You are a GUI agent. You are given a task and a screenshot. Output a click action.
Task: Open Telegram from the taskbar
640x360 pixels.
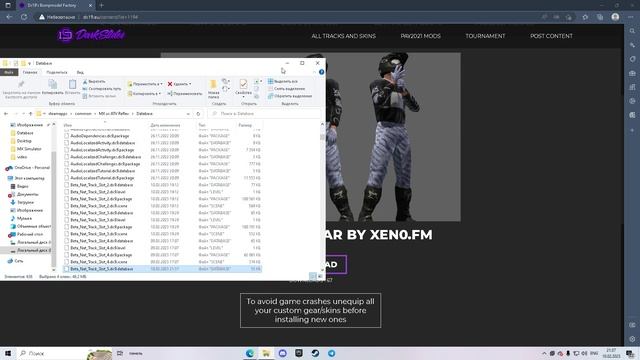pos(331,353)
